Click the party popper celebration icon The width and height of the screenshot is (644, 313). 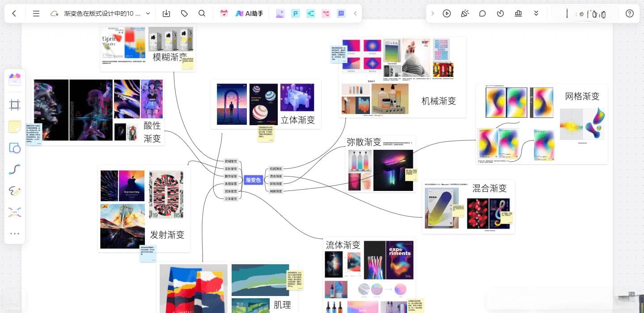coord(465,13)
